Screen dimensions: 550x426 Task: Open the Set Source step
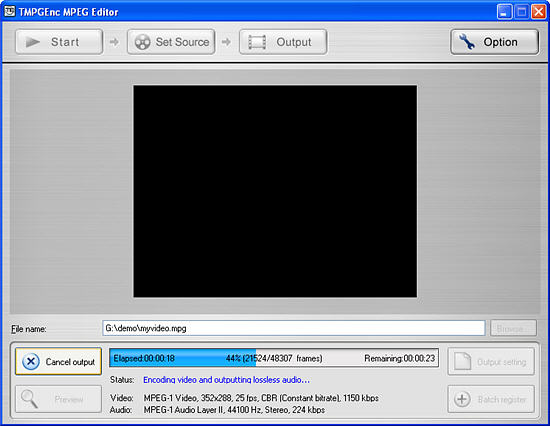tap(171, 42)
